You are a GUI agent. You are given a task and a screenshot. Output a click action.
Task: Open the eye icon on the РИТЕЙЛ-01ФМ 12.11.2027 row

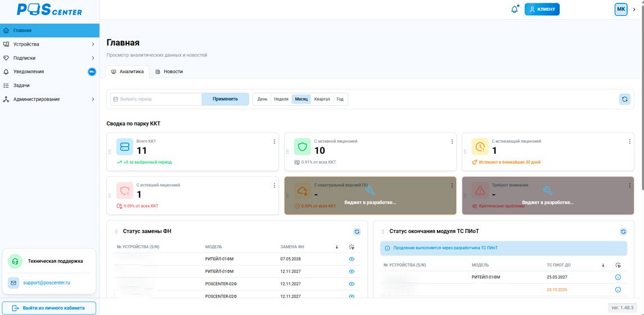[352, 272]
